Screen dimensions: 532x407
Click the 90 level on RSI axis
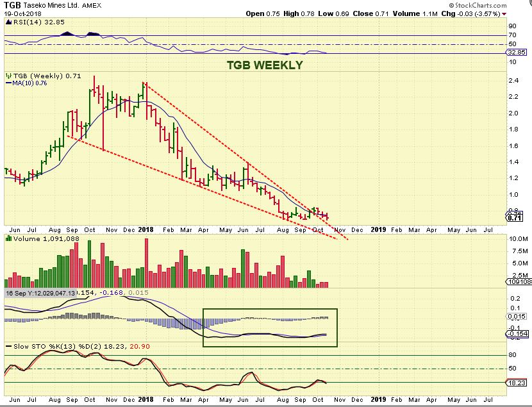[512, 26]
